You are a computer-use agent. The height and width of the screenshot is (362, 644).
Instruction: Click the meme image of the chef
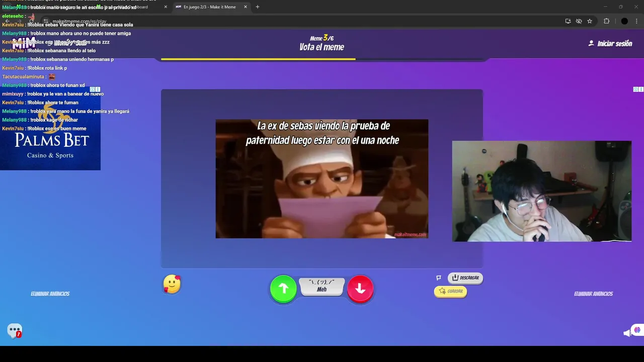click(x=322, y=178)
